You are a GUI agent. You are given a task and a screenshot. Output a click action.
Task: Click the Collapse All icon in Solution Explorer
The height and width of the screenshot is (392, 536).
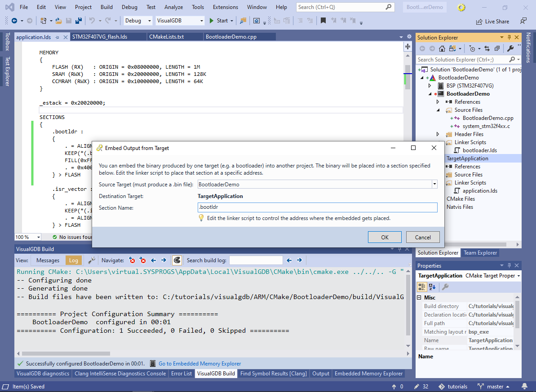pos(497,48)
